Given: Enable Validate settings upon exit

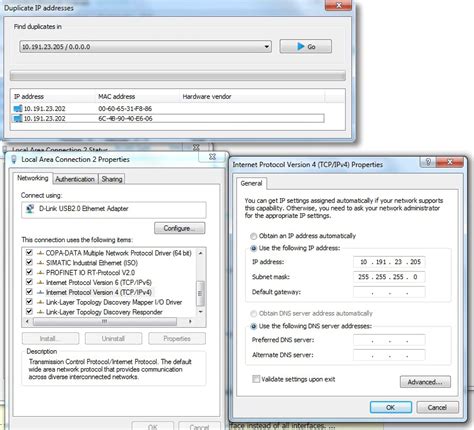Looking at the screenshot, I should pyautogui.click(x=256, y=379).
